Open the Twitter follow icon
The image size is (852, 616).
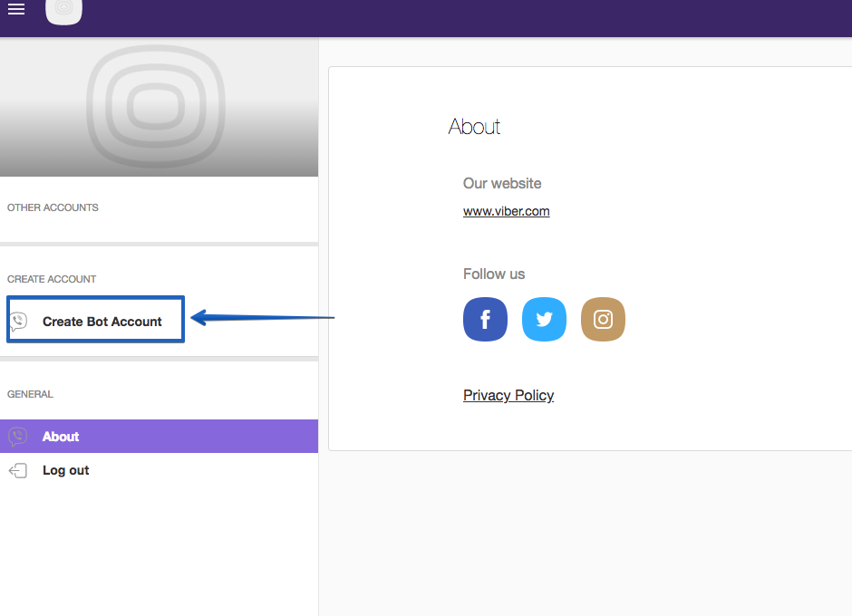coord(544,320)
